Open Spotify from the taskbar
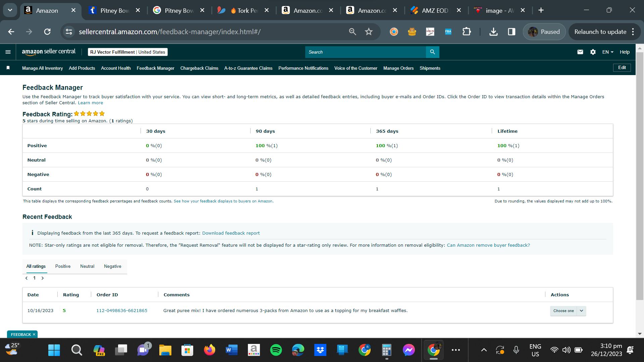The width and height of the screenshot is (644, 362). tap(276, 350)
